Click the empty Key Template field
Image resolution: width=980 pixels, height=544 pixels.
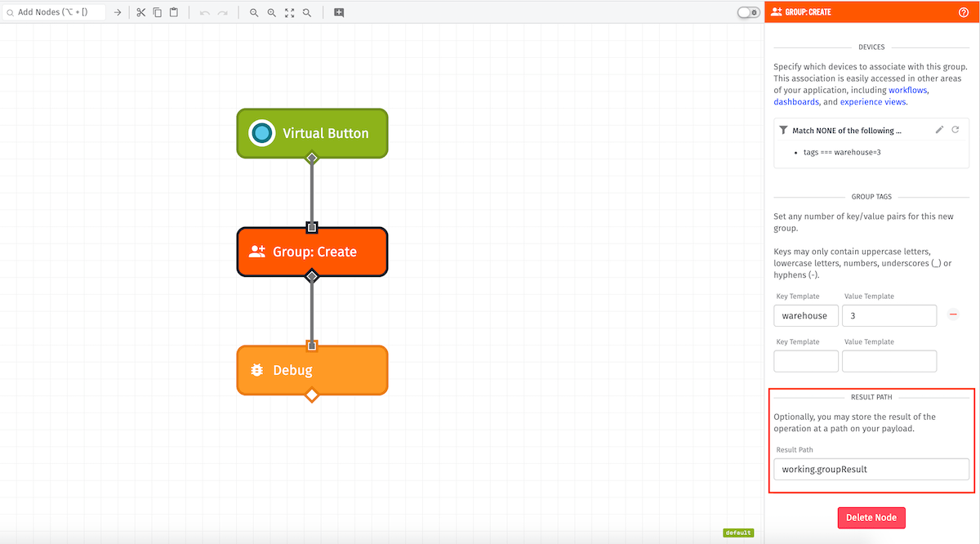pos(806,361)
